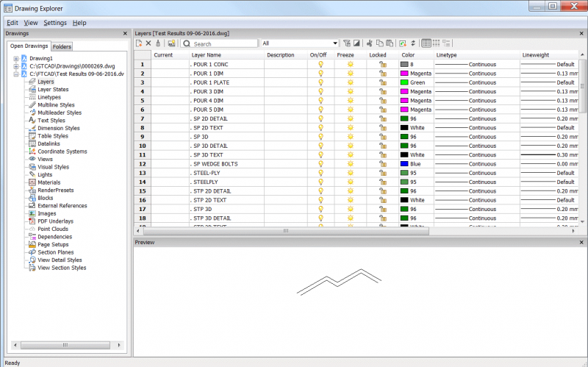Open Multileader Styles item
Viewport: 588px width, 367px height.
(60, 113)
